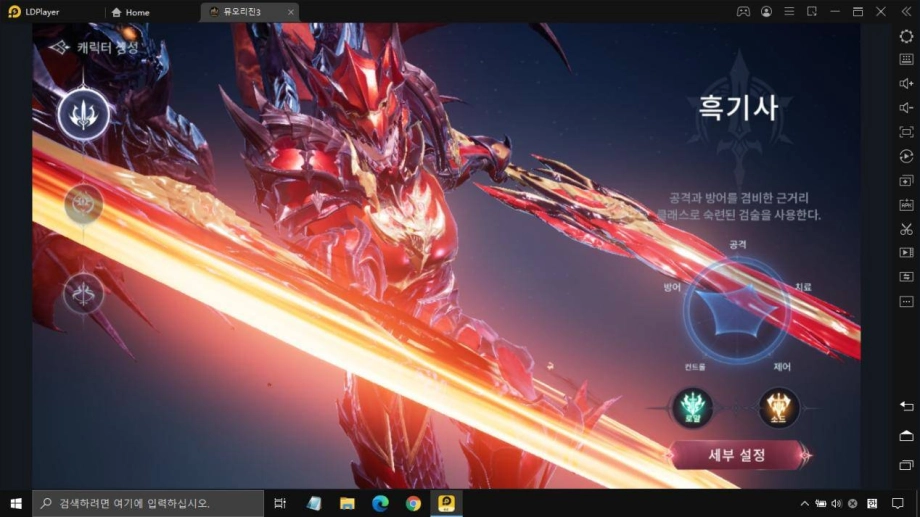This screenshot has width=920, height=517.
Task: Toggle fullscreen from sidebar
Action: 907,132
